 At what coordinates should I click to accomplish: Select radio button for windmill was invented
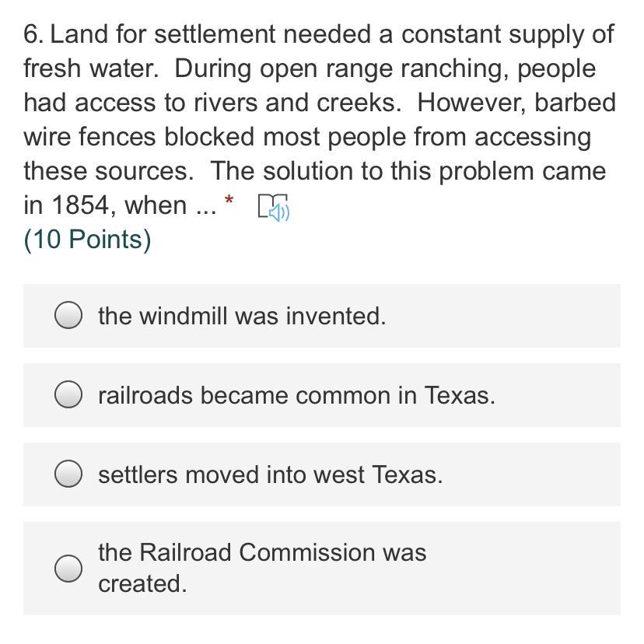[68, 316]
